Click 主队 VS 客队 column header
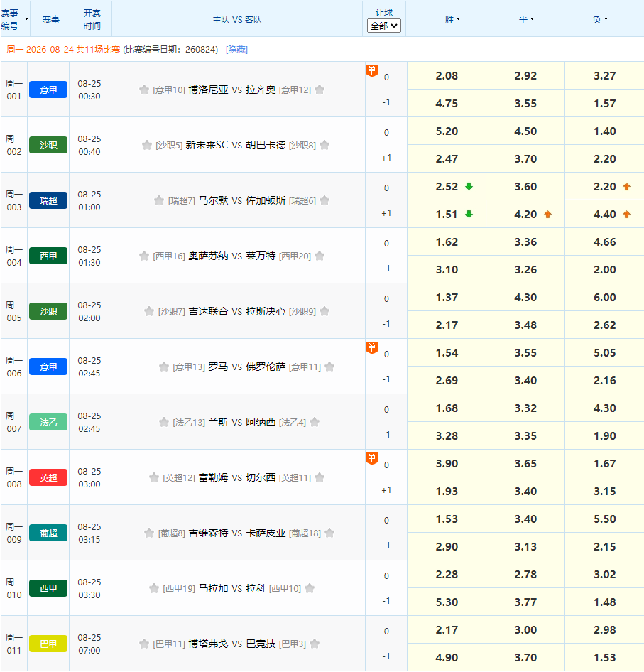This screenshot has height=672, width=644. tap(237, 20)
